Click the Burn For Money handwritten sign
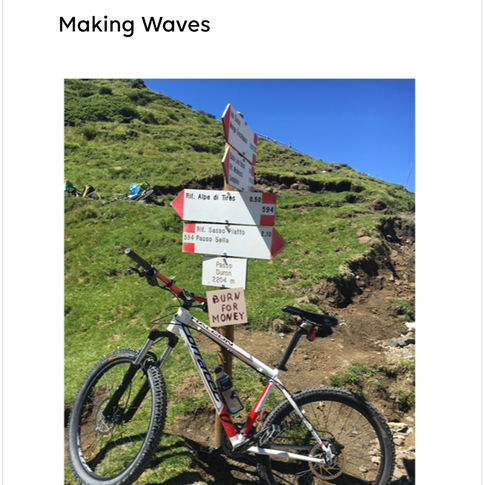Image resolution: width=485 pixels, height=485 pixels. pyautogui.click(x=227, y=308)
